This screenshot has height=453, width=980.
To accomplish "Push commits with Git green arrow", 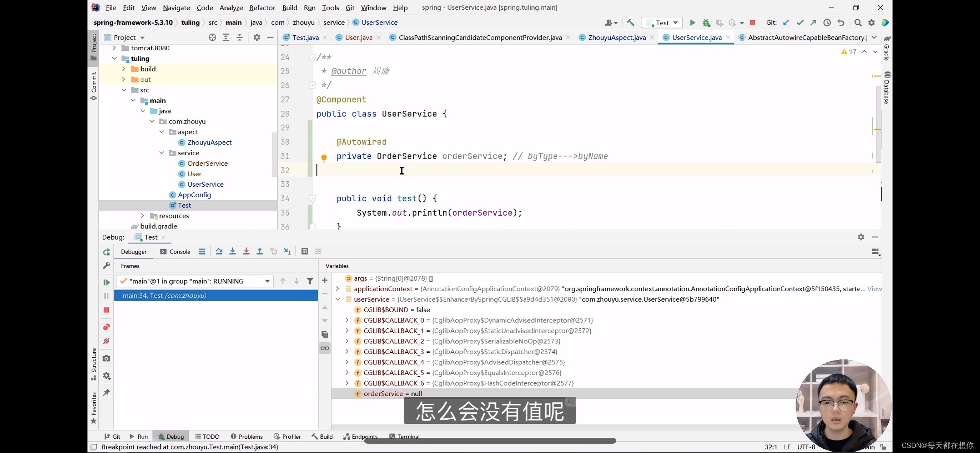I will (813, 23).
